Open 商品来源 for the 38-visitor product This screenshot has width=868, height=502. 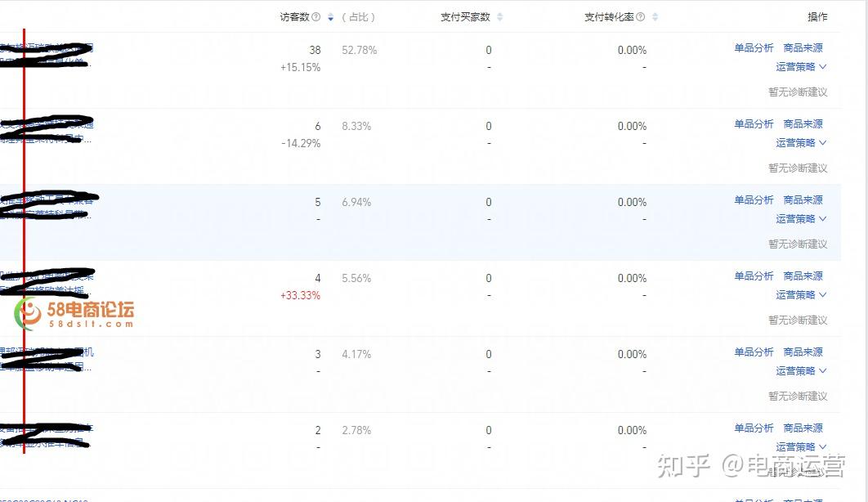pos(803,48)
